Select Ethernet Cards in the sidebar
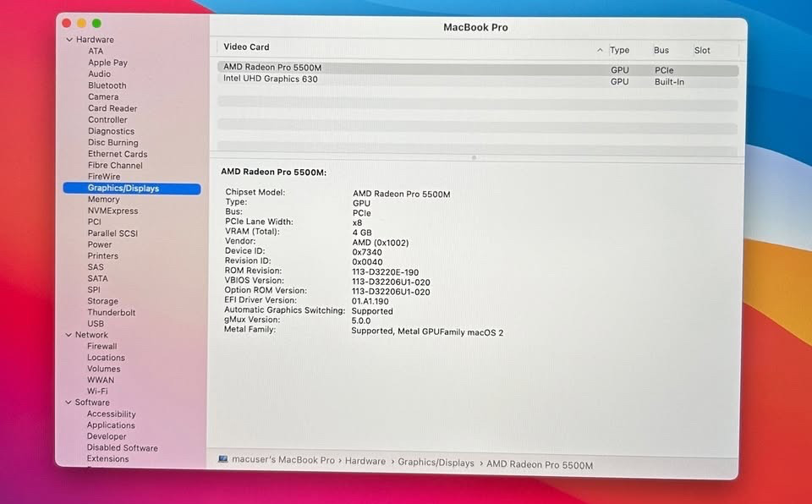 pos(118,154)
